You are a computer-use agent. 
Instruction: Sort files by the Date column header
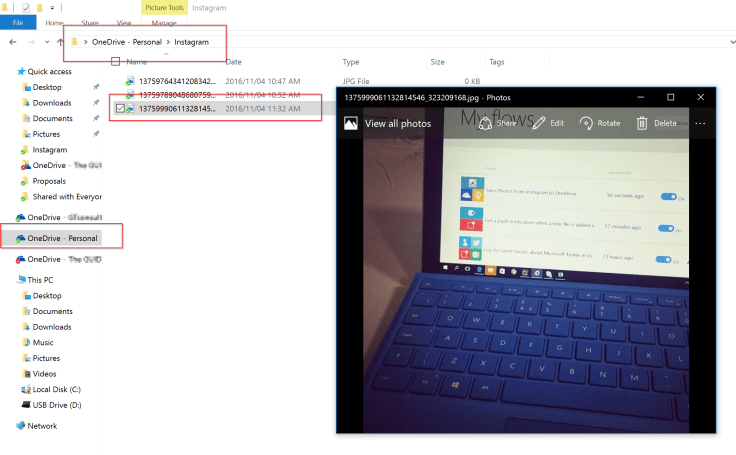(235, 62)
